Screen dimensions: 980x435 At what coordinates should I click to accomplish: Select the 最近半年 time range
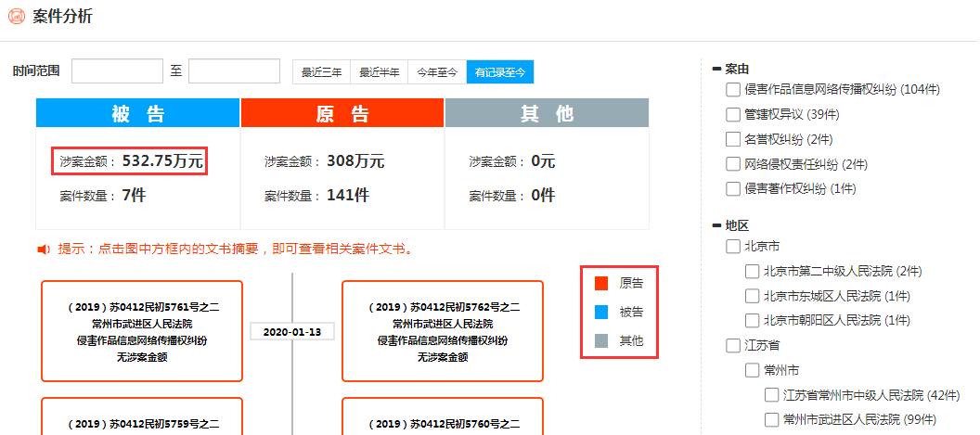380,71
